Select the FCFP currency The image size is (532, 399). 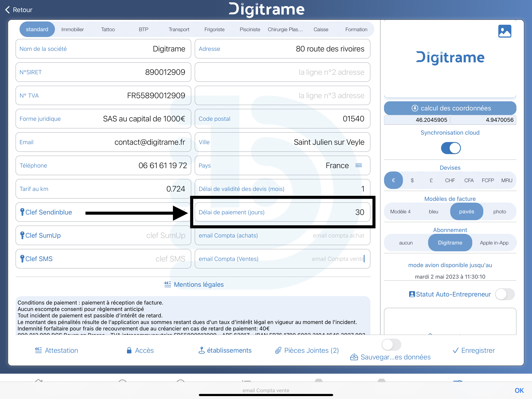[488, 180]
